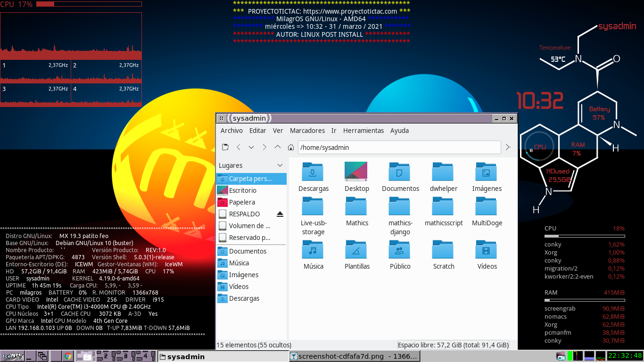644x362 pixels.
Task: Open the Marcadores menu
Action: (307, 131)
